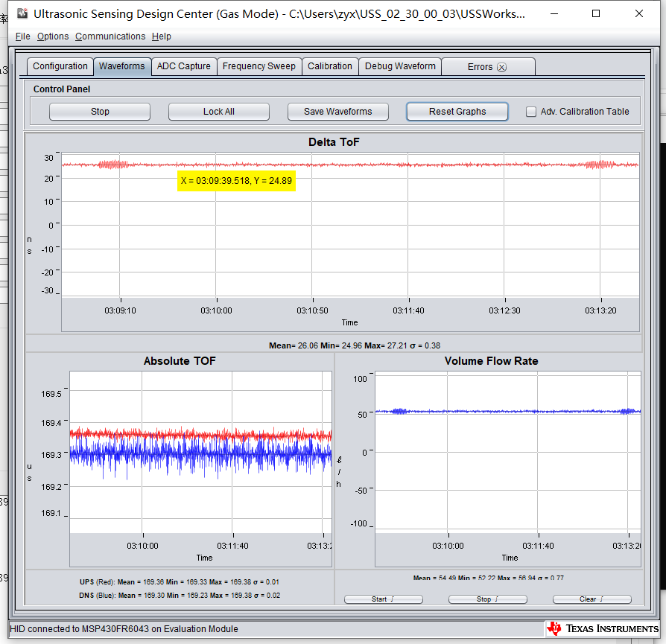Open the Frequency Sweep tab
This screenshot has height=644, width=666.
click(259, 66)
